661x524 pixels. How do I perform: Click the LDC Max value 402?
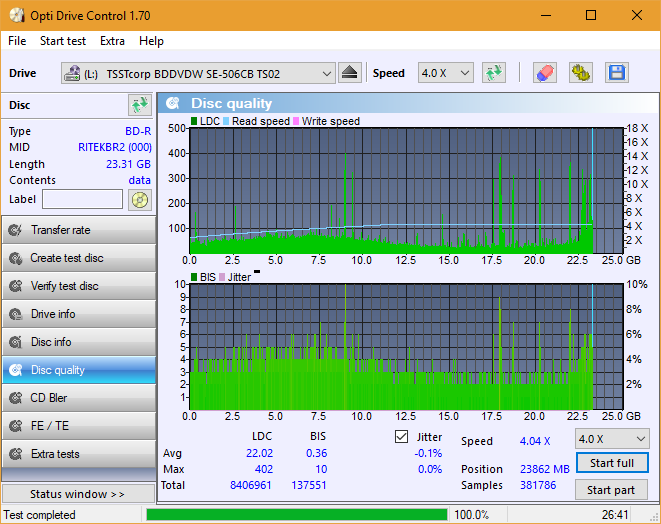pos(263,469)
